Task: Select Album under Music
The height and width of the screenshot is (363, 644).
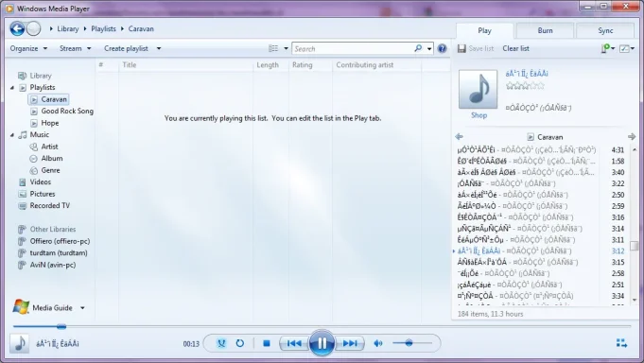Action: 52,159
